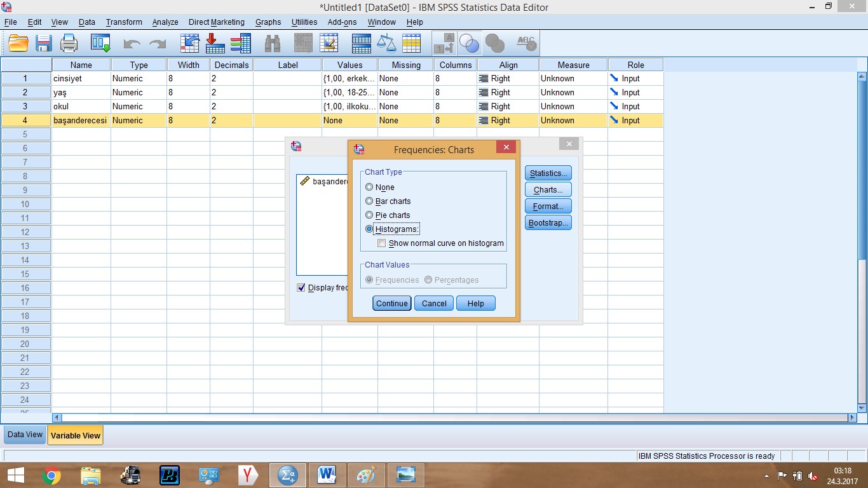
Task: Click the Open data document folder icon
Action: pyautogui.click(x=18, y=43)
